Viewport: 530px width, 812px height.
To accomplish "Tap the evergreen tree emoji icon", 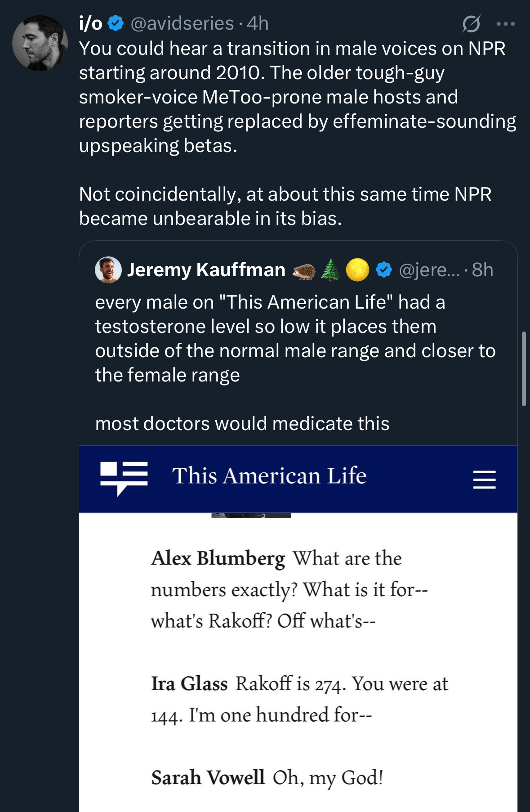I will point(330,270).
